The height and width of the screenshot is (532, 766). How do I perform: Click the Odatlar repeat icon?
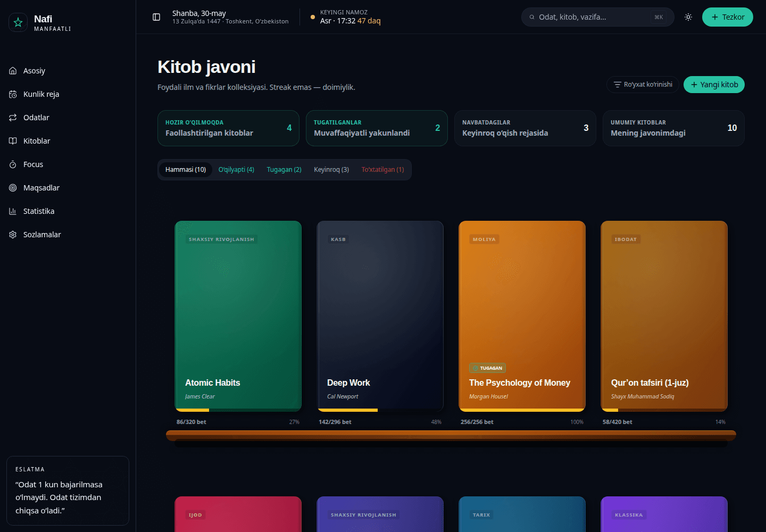13,118
